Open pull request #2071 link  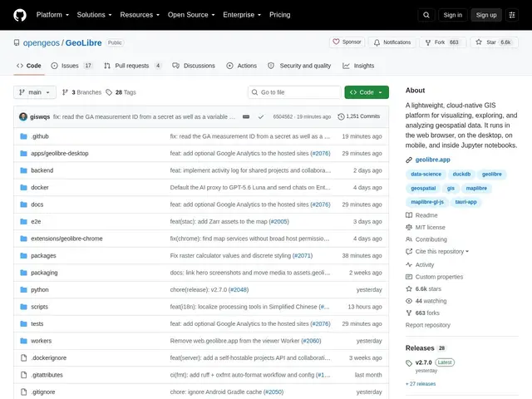[303, 255]
